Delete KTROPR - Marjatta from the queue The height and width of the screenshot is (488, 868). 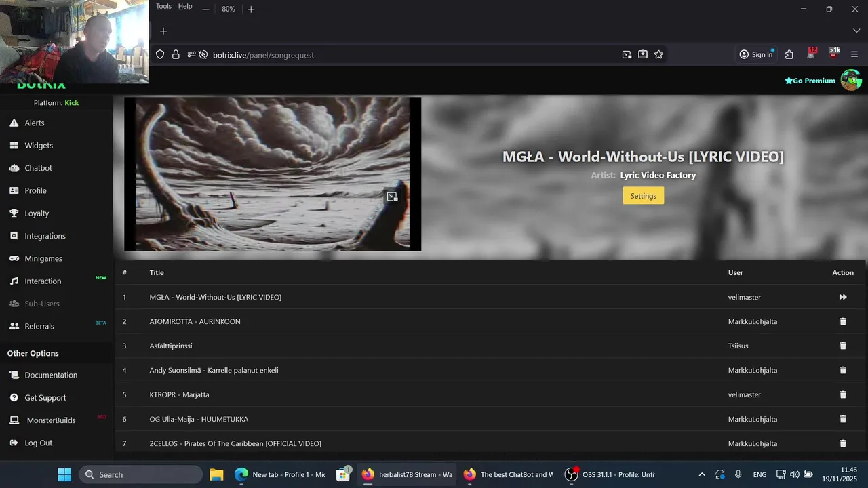pos(843,394)
